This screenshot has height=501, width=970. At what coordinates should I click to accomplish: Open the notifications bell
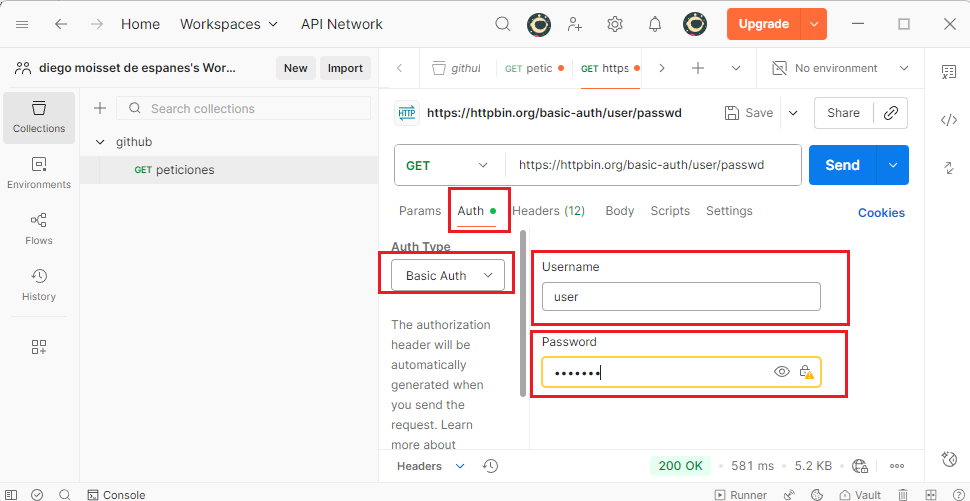655,24
